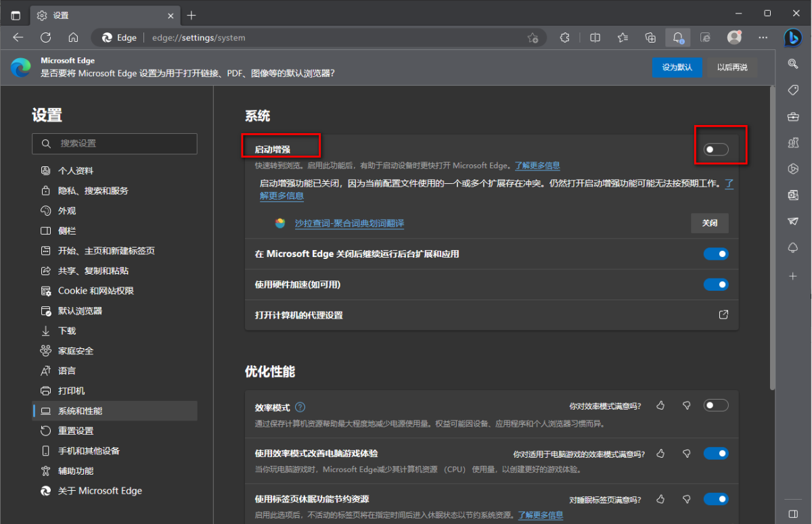Open the sidebar Microsoft 365 icon

(793, 169)
